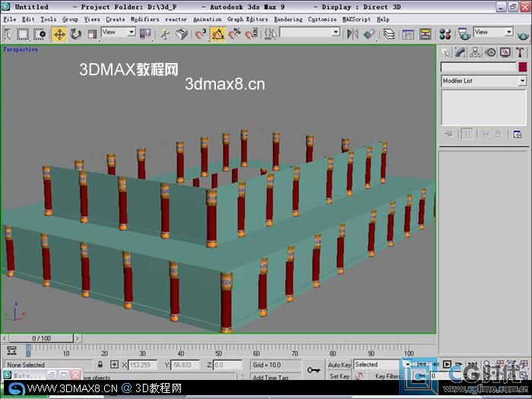Click the Use Pivot Point Center icon

pos(145,34)
